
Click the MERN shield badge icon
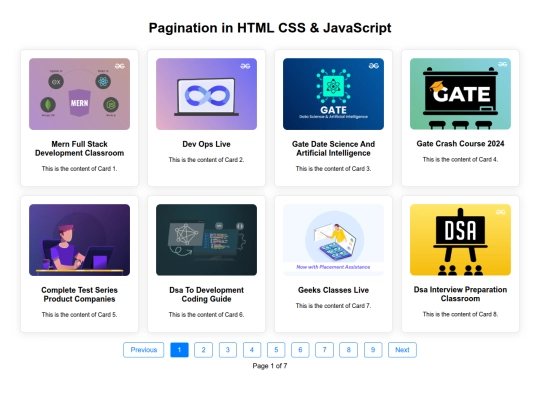(x=80, y=103)
